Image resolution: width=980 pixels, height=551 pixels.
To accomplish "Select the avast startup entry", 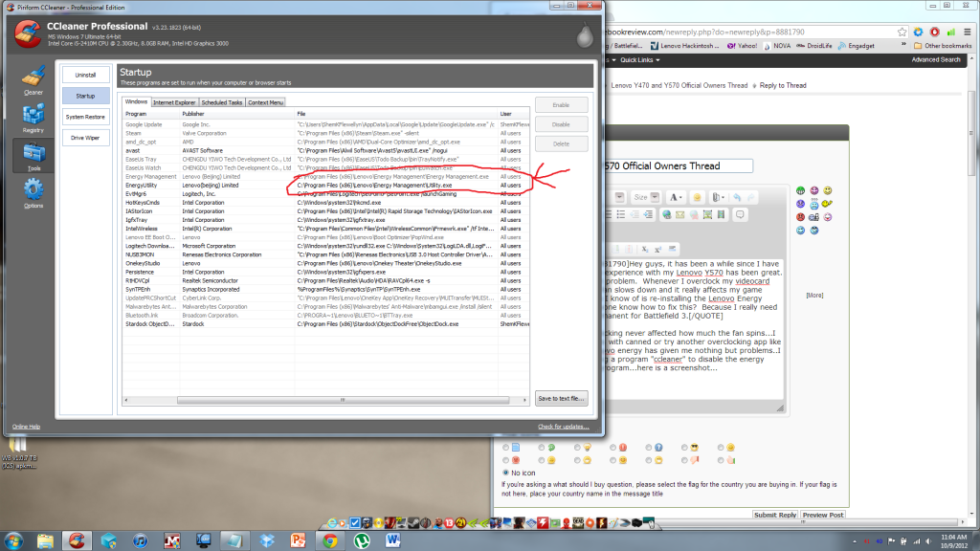I will pyautogui.click(x=325, y=150).
